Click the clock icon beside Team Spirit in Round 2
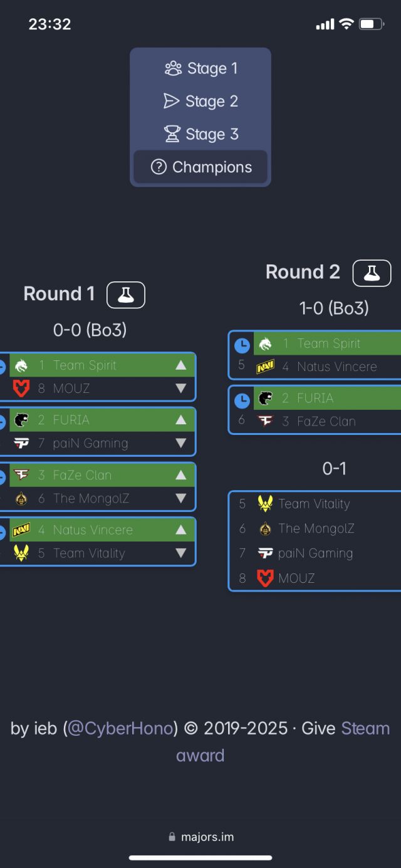Screen dimensions: 401x868 click(242, 345)
